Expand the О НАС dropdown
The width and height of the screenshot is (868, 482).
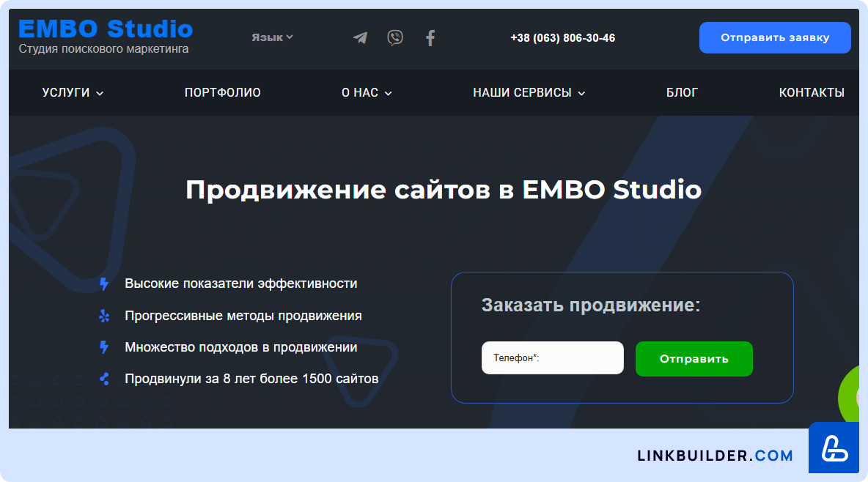pos(367,93)
